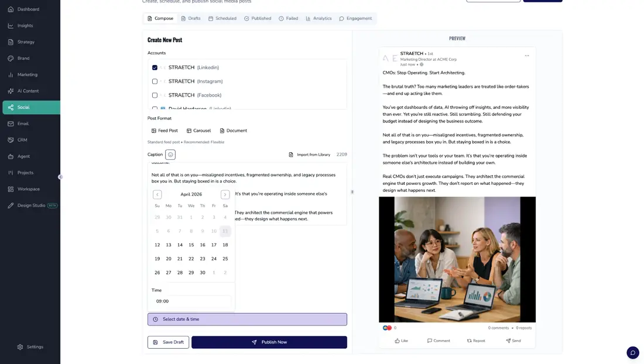Click the April 2026 calendar heading
Screen dimensions: 644x364
coord(191,194)
